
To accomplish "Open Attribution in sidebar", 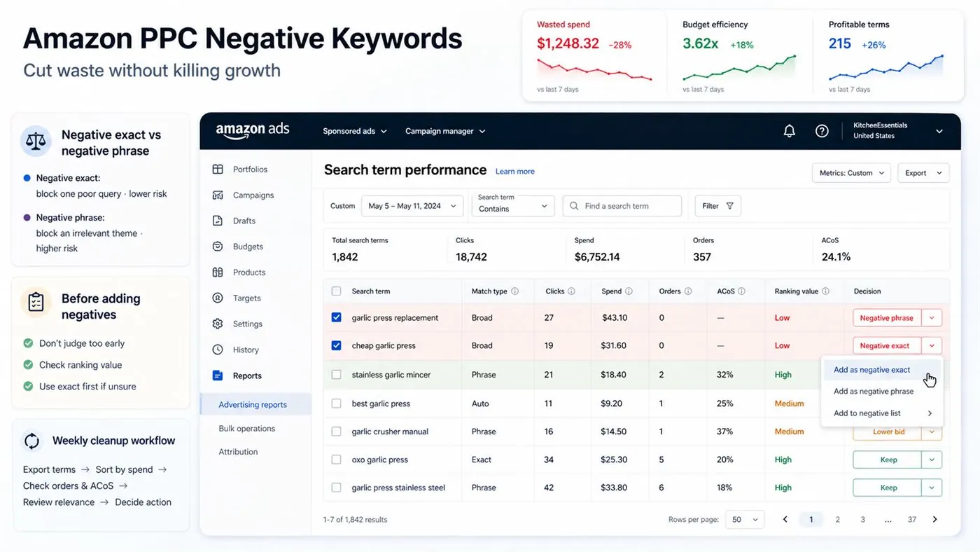I will coord(238,452).
